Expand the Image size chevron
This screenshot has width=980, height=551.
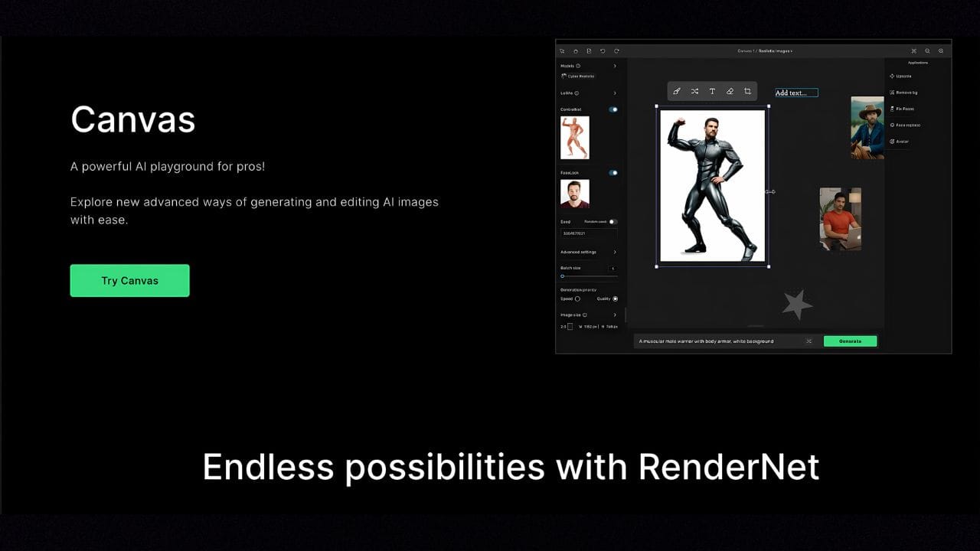click(615, 315)
